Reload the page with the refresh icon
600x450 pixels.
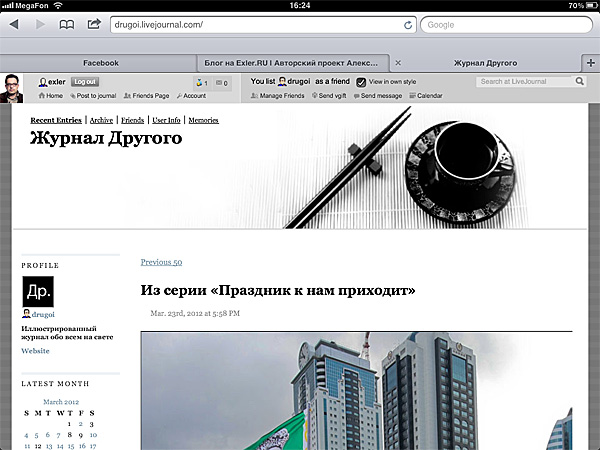click(408, 24)
